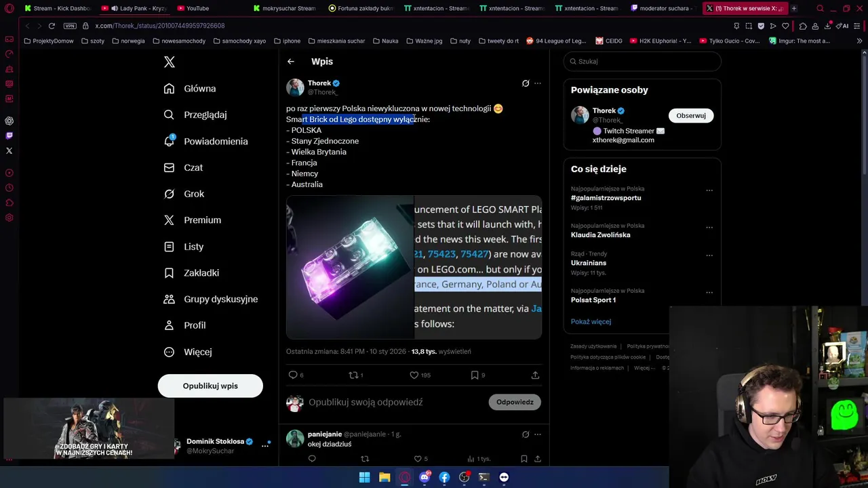The image size is (868, 488).
Task: Open sidebar settings gear icon
Action: tap(9, 218)
